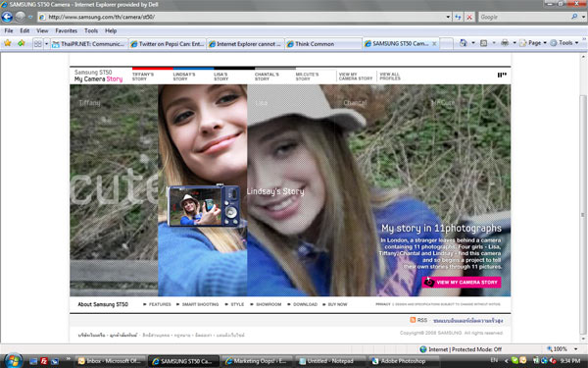The height and width of the screenshot is (368, 588).
Task: Click the pink View My Camera Story button
Action: [462, 282]
